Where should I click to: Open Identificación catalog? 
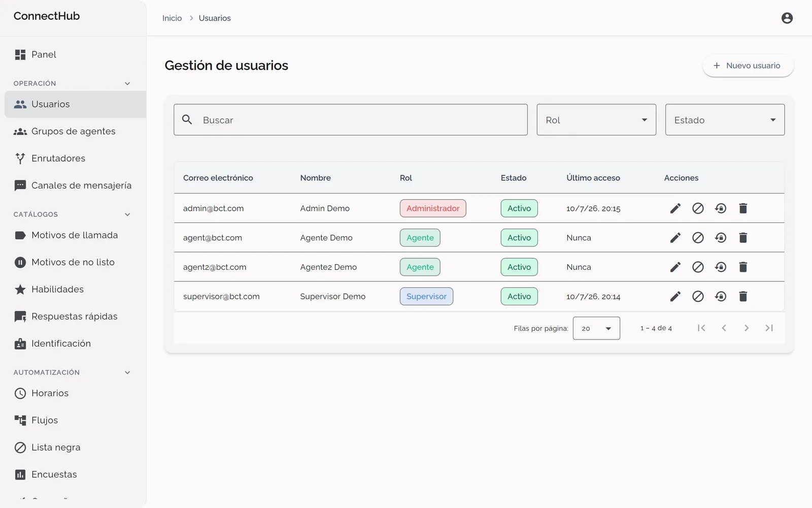click(x=75, y=343)
